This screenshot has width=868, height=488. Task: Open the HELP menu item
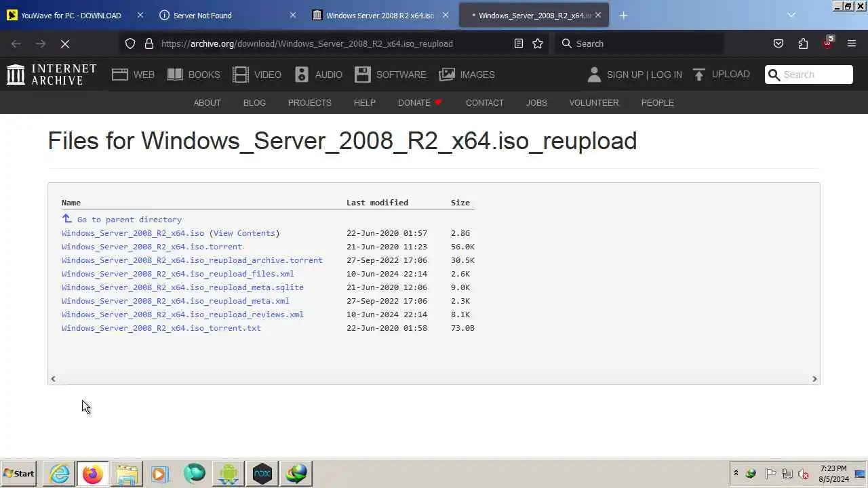coord(364,103)
